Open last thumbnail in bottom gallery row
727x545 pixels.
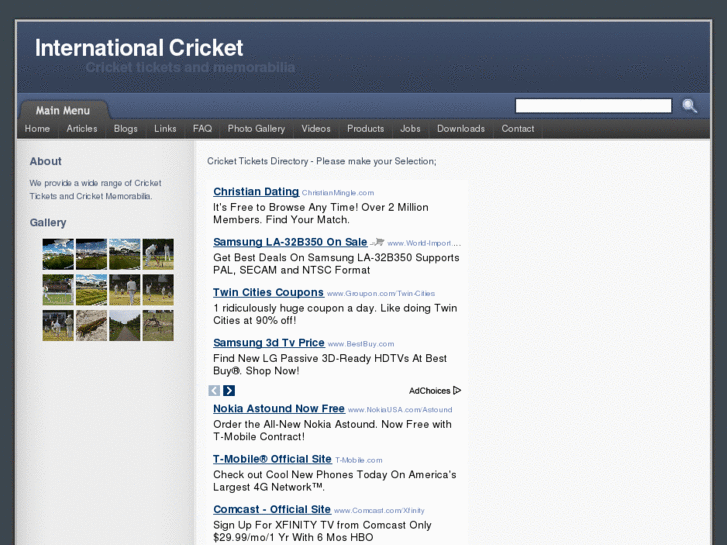(158, 326)
